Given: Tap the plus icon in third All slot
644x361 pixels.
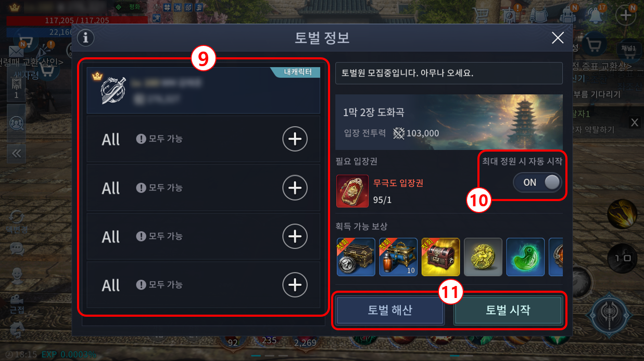Looking at the screenshot, I should (x=295, y=236).
